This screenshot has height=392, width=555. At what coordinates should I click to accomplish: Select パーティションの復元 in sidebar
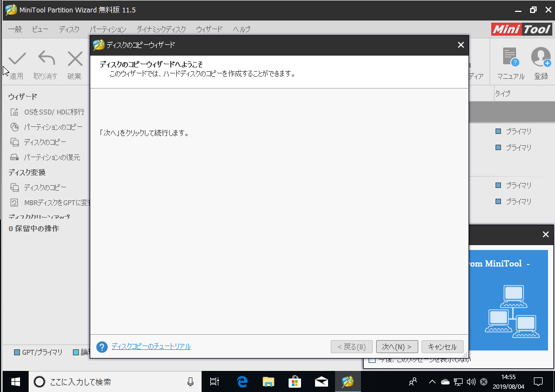point(51,157)
